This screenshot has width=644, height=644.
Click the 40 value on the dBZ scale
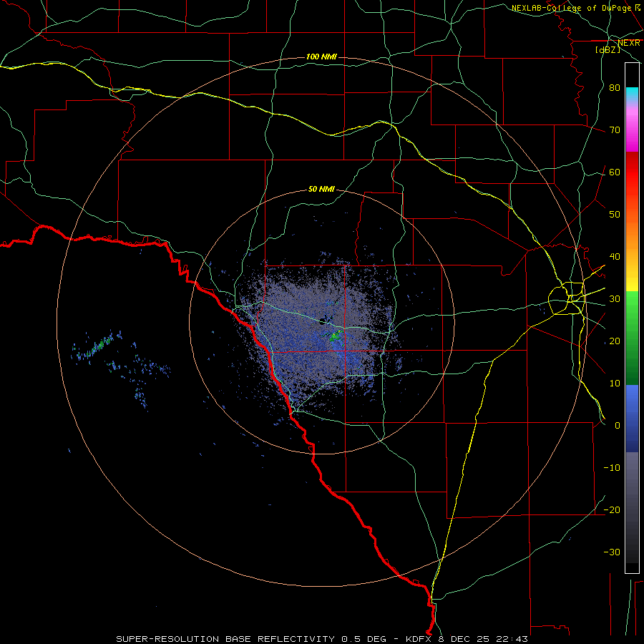[x=615, y=256]
